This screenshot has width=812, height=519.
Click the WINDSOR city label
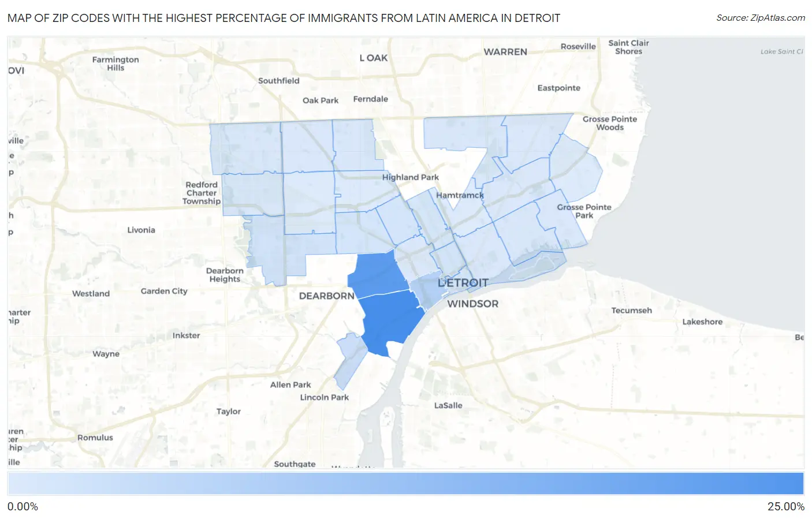[x=472, y=304]
